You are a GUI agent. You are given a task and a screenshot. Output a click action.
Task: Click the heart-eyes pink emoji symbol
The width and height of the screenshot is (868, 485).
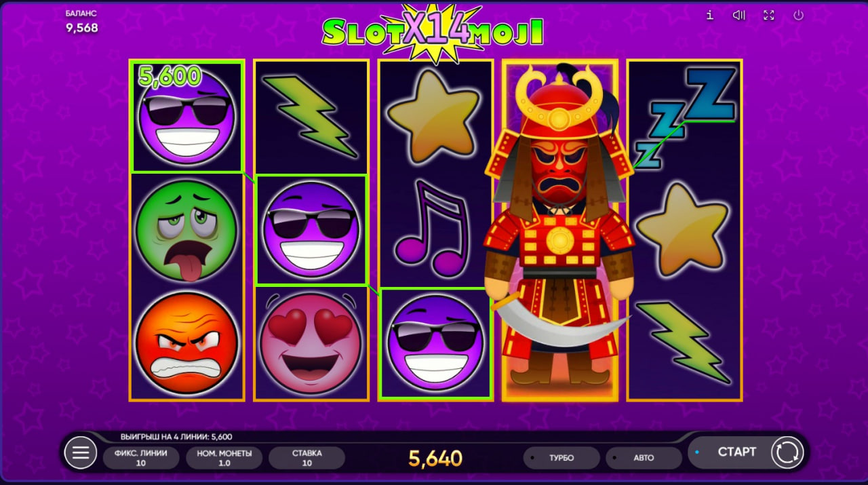(311, 343)
